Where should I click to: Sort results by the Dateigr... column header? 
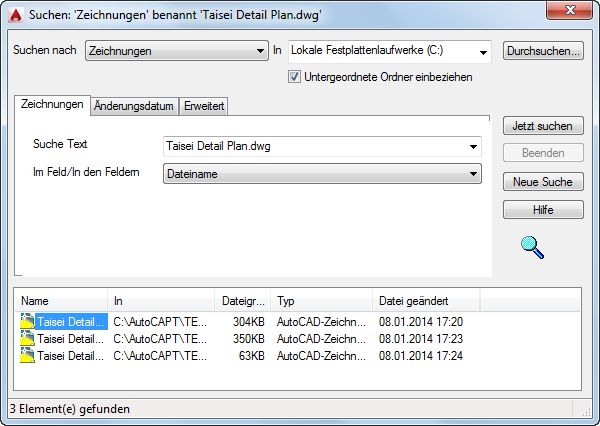click(243, 301)
